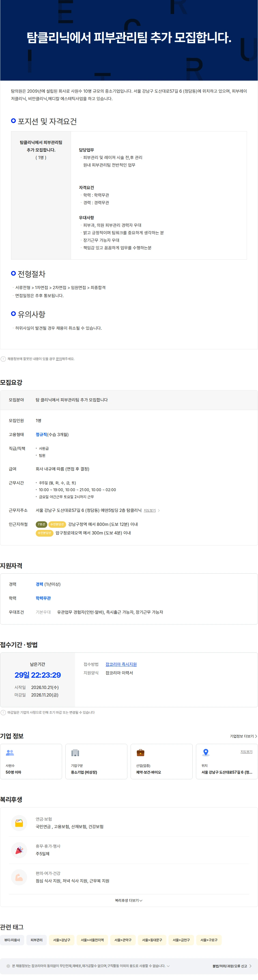The image size is (258, 980).
Task: Click 불법/허위/과장/오류 신고 link
Action: 230,966
